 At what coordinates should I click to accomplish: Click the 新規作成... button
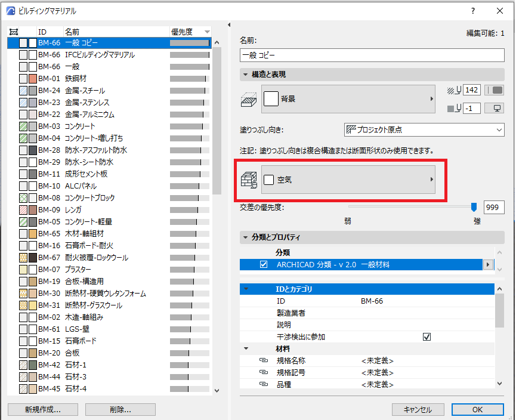pyautogui.click(x=43, y=410)
